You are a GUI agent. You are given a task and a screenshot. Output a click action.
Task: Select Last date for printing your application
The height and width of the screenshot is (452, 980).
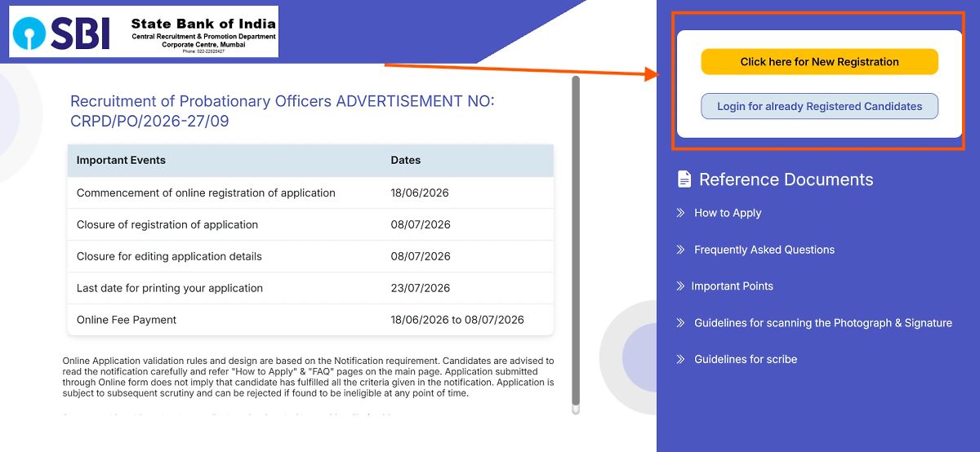pyautogui.click(x=170, y=288)
